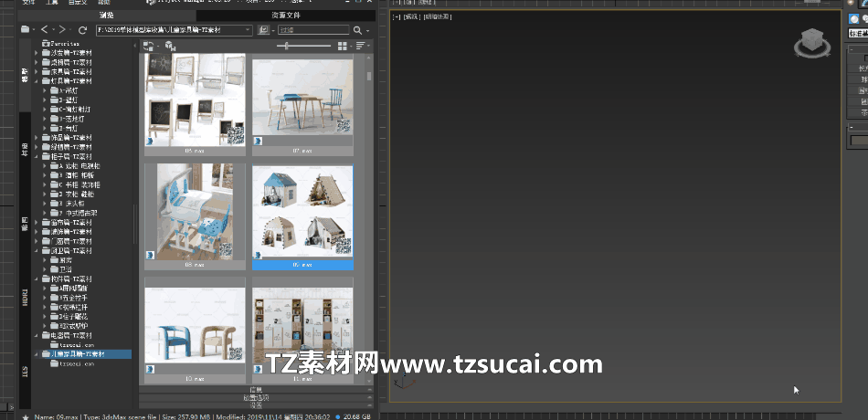Select the chalkboard easels thumbnail
This screenshot has width=868, height=420.
click(195, 100)
